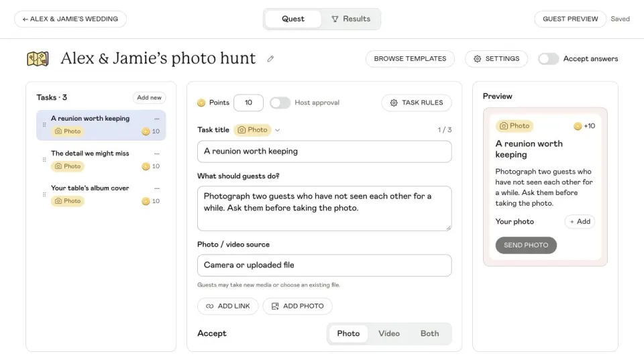Click the Points value field
The width and height of the screenshot is (644, 362).
(x=248, y=103)
